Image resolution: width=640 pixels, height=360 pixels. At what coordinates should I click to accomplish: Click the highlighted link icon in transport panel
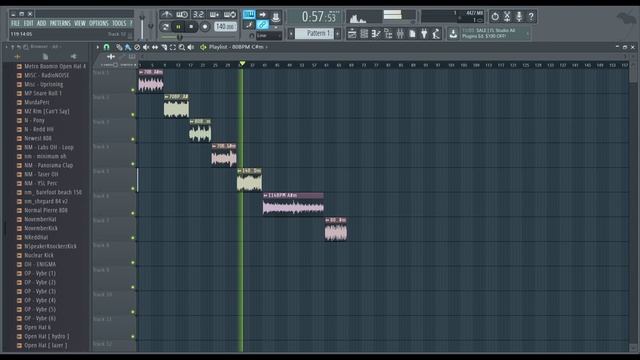tap(262, 25)
